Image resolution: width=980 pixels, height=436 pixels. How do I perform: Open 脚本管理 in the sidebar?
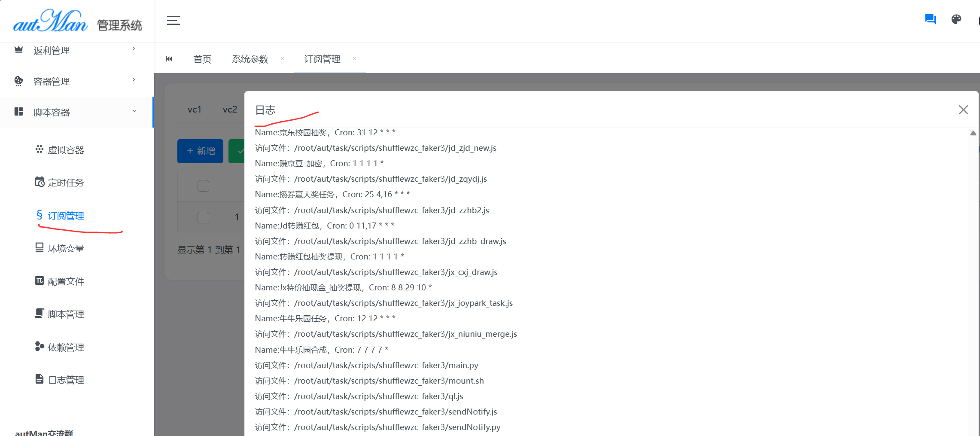click(x=66, y=314)
